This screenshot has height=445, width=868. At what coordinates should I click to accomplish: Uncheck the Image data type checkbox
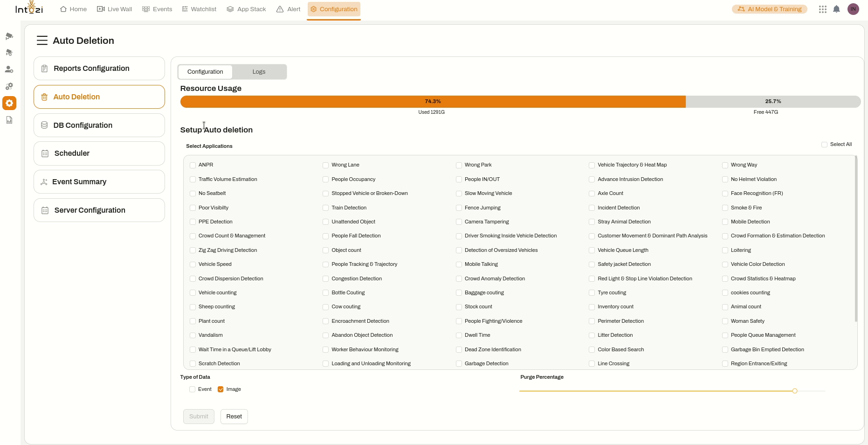[x=220, y=389]
